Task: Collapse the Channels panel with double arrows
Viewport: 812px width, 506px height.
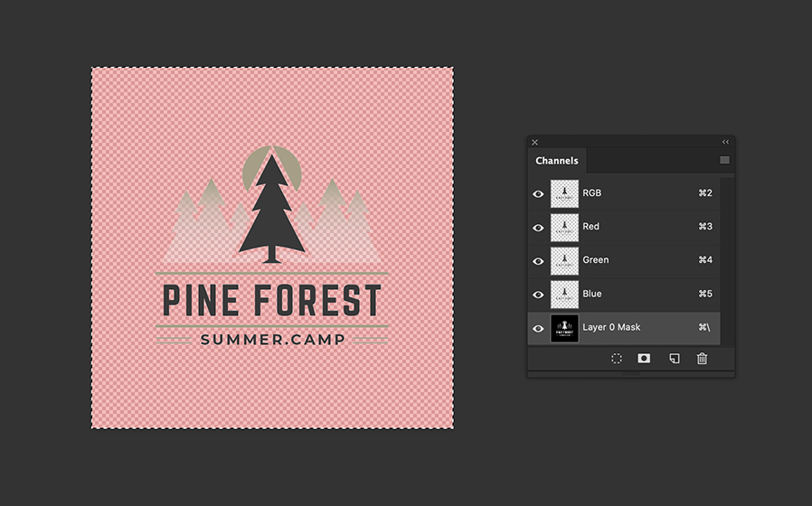Action: (725, 142)
